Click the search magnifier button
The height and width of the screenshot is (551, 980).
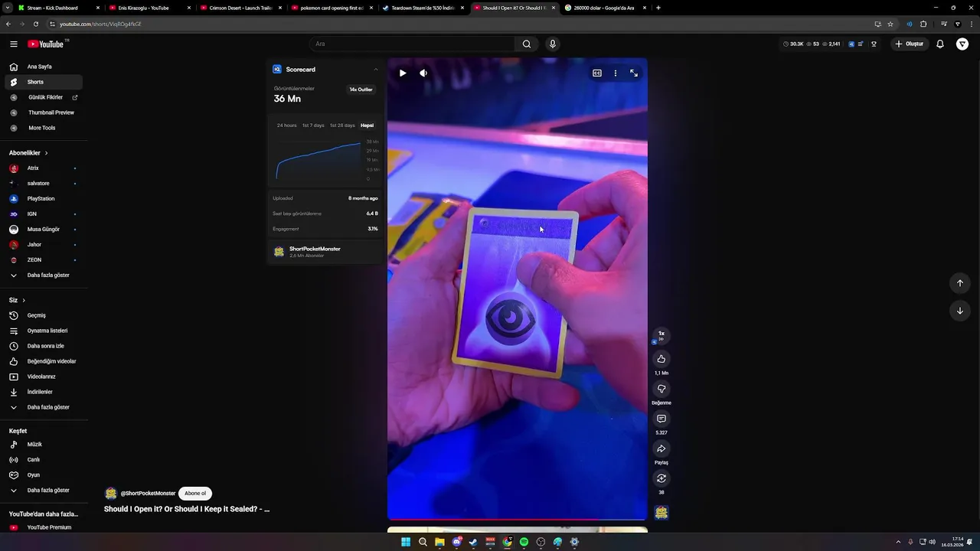[x=527, y=44]
